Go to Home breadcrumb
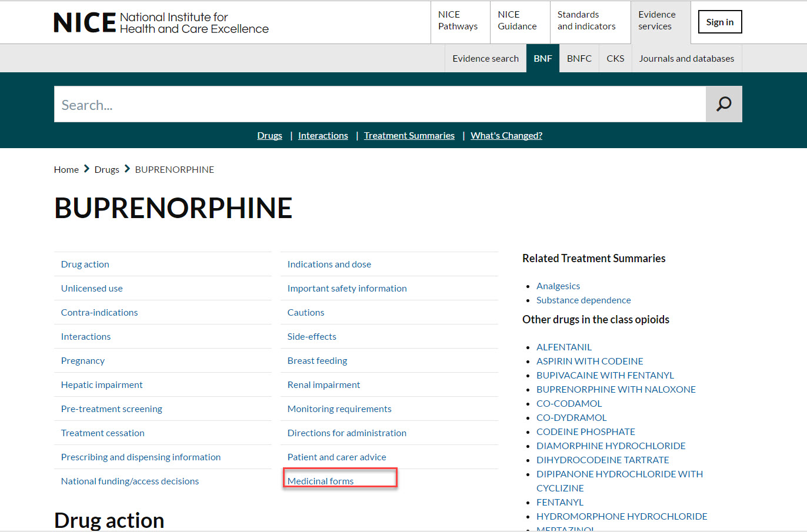The width and height of the screenshot is (807, 532). click(x=66, y=170)
